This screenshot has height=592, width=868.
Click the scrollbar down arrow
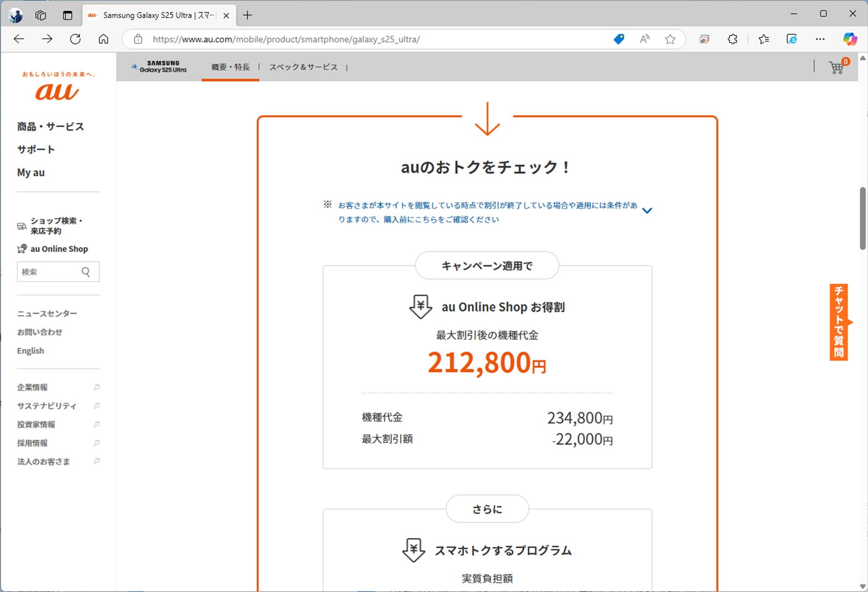coord(863,587)
